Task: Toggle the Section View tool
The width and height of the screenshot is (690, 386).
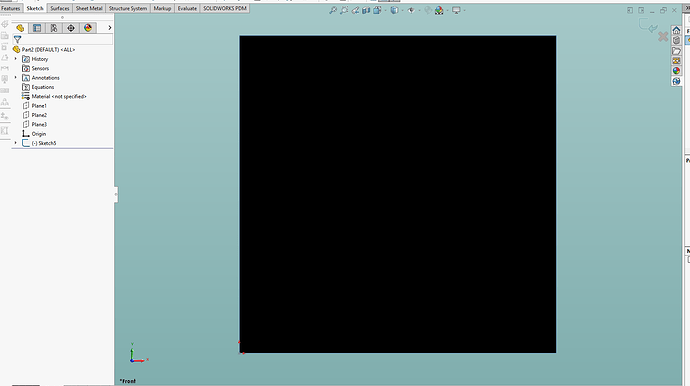Action: [366, 10]
